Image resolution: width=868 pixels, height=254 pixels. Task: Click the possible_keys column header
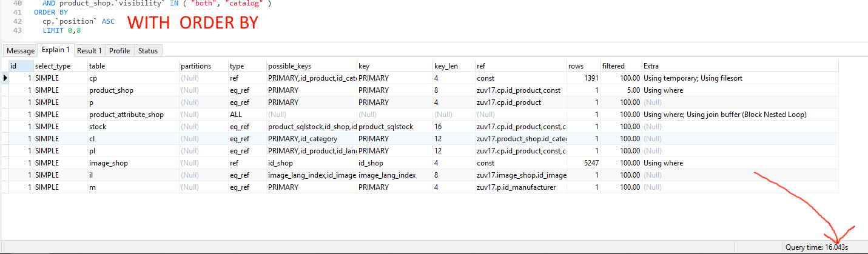coord(289,65)
